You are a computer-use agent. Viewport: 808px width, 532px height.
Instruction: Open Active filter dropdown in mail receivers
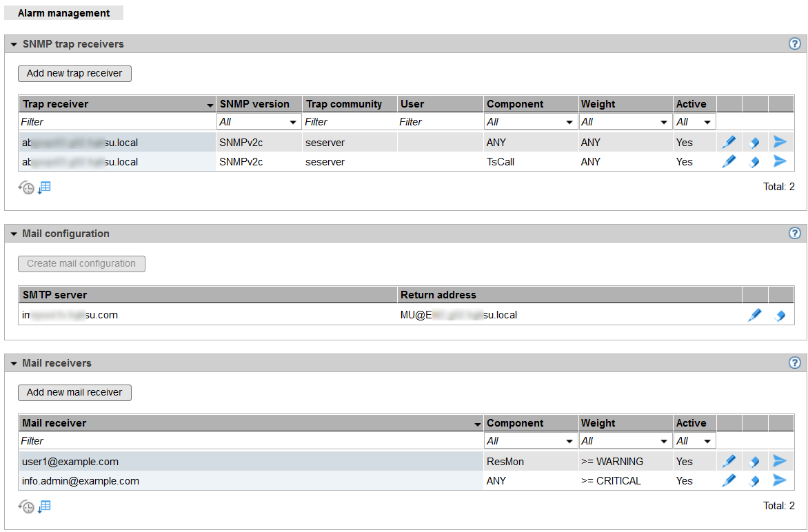pos(694,441)
